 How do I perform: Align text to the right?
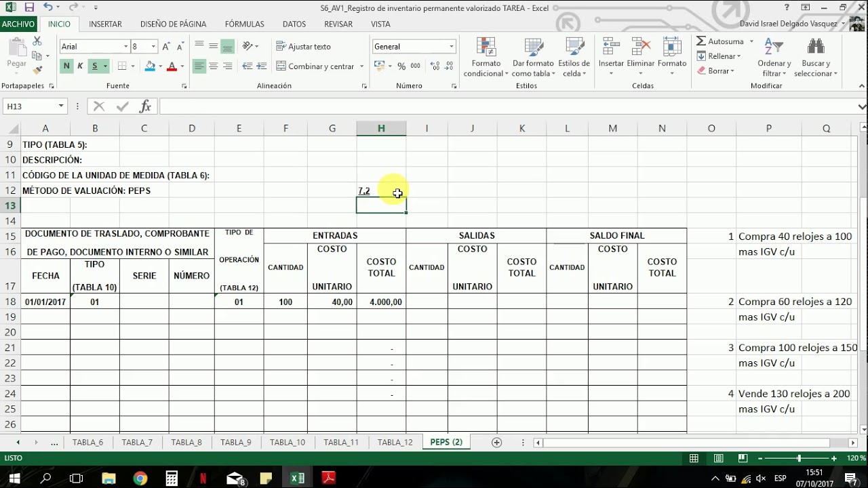pyautogui.click(x=227, y=66)
